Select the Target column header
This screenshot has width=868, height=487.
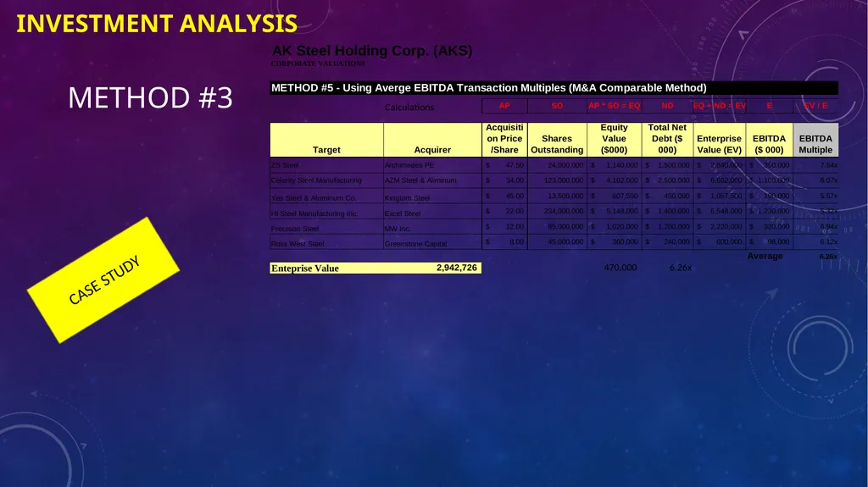(326, 140)
